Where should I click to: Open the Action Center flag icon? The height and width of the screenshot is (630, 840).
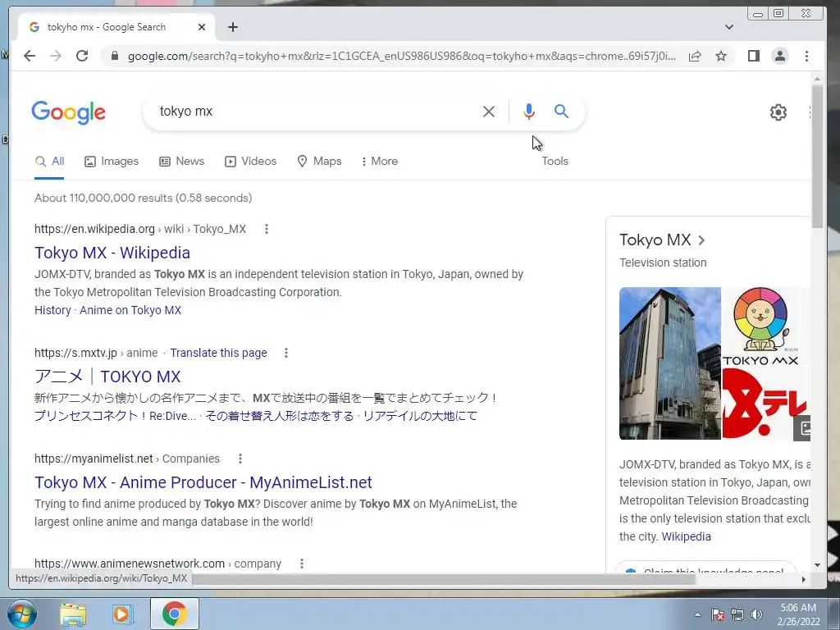click(x=717, y=614)
